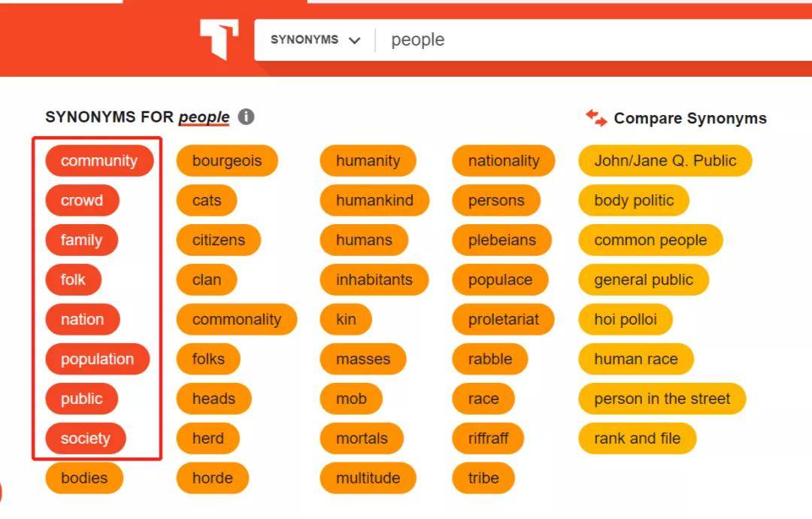
Task: Open the person in the street synonym
Action: [662, 399]
